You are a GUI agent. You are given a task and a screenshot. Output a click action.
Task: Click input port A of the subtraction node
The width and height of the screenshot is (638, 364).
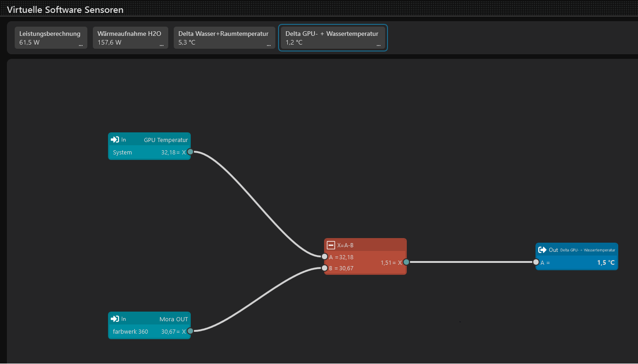325,256
